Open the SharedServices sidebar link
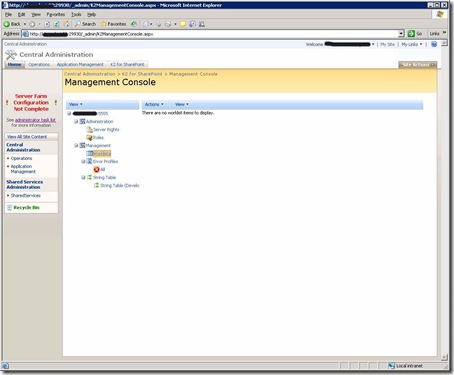 point(26,196)
